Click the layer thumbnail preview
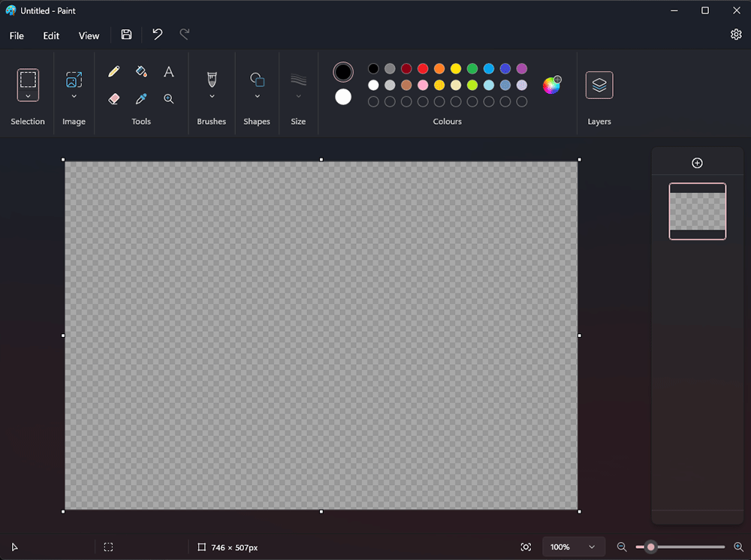 tap(697, 211)
